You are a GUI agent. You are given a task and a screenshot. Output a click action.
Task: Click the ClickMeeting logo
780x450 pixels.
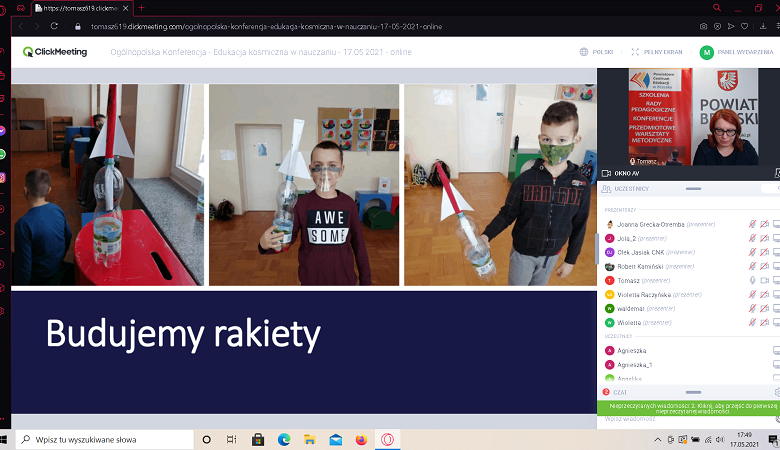tap(55, 52)
